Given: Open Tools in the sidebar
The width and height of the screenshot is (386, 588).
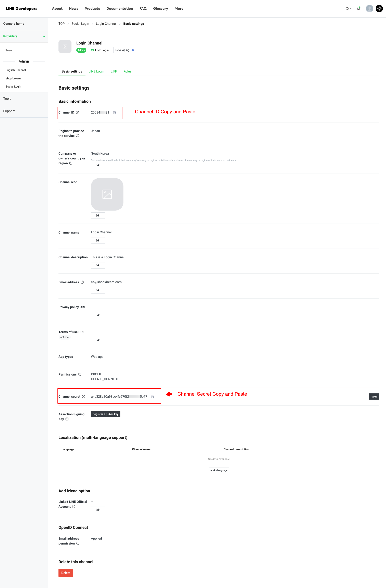Looking at the screenshot, I should (x=24, y=99).
